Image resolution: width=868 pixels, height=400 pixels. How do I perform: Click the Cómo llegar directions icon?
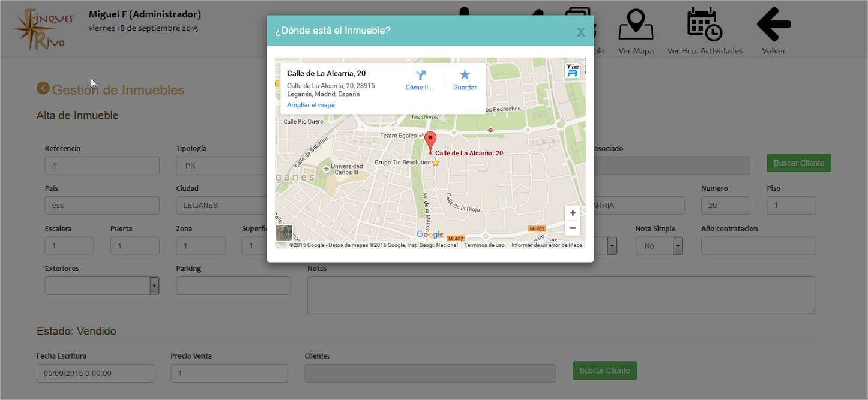[420, 76]
